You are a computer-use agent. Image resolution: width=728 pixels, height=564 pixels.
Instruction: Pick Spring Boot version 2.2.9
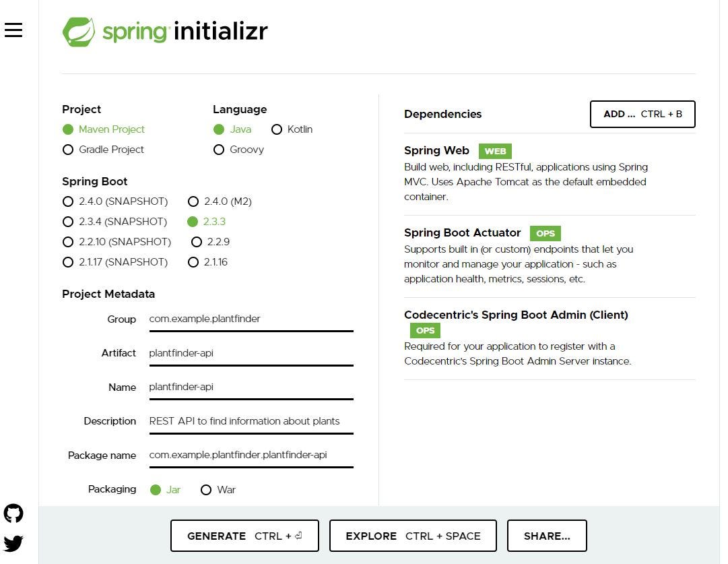click(x=210, y=242)
